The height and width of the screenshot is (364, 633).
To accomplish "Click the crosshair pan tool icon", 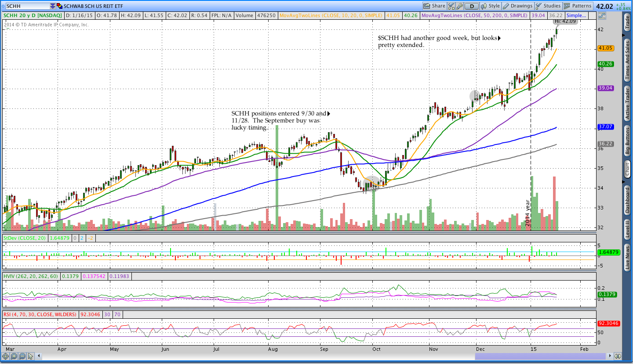I will (6, 356).
